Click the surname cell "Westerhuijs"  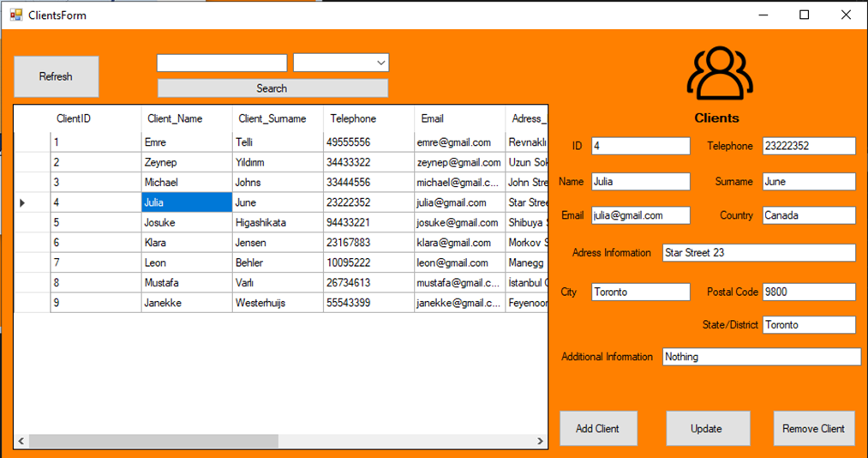click(x=278, y=303)
